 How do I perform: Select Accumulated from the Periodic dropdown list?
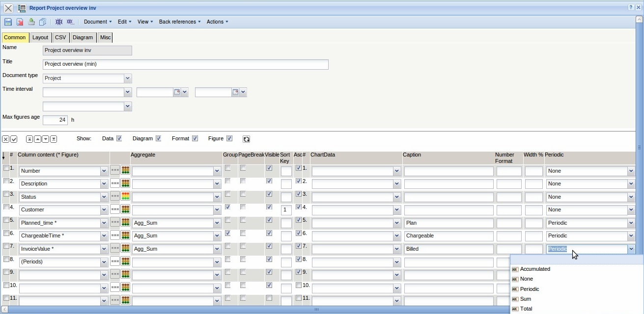pyautogui.click(x=535, y=269)
